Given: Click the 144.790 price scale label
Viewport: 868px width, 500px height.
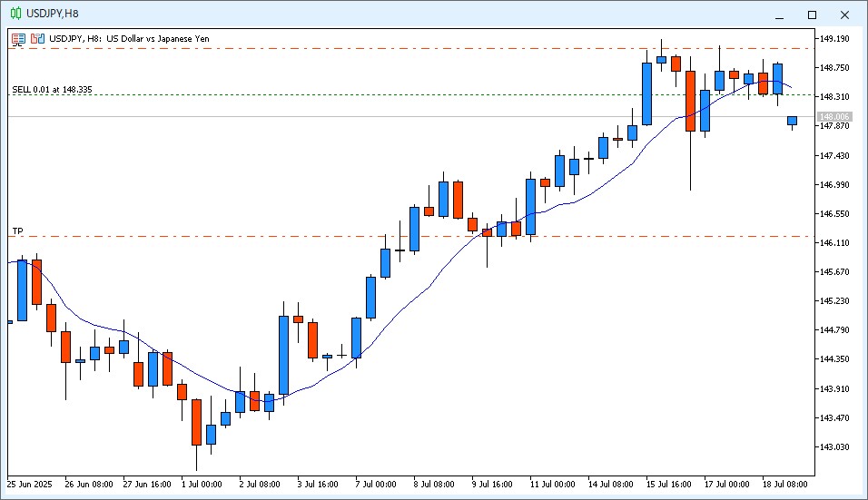Looking at the screenshot, I should (834, 330).
